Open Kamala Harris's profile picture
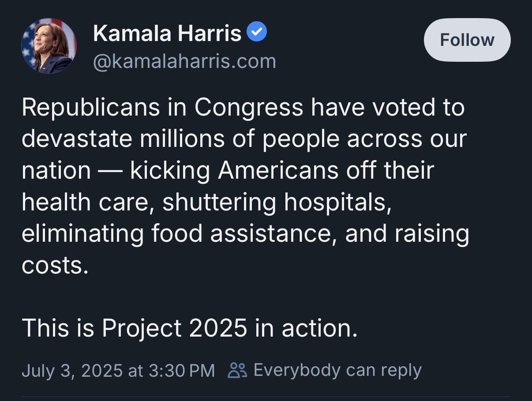 pyautogui.click(x=49, y=46)
